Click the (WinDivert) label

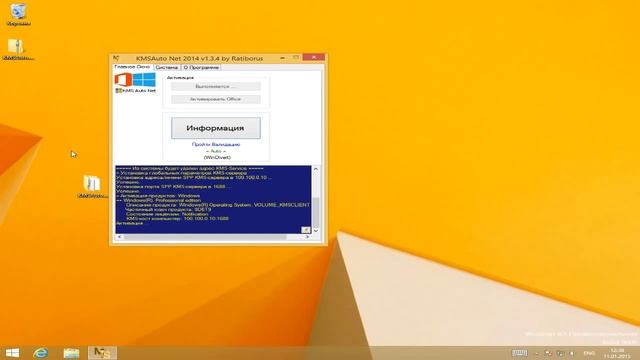[217, 157]
